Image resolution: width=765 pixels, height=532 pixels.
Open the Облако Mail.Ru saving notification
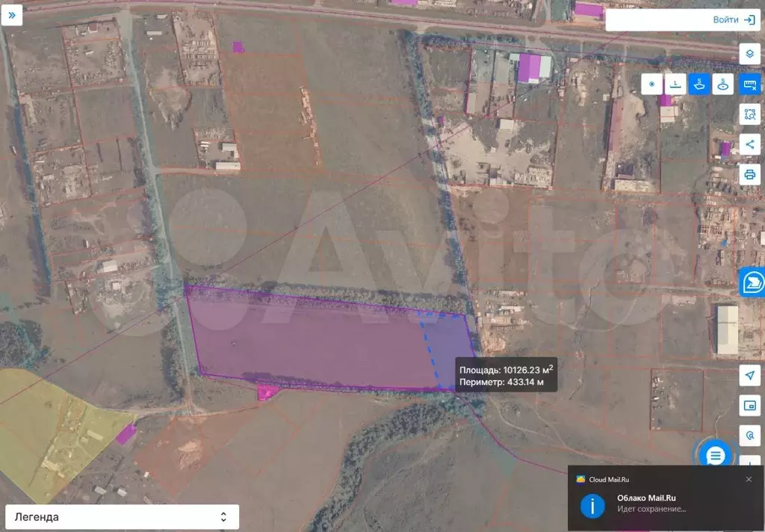666,498
